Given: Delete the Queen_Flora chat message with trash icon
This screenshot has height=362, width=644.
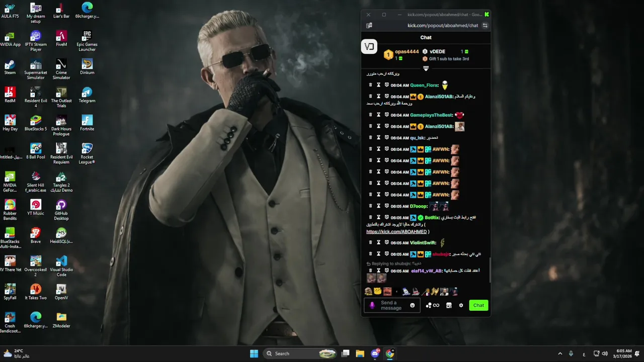Looking at the screenshot, I should (x=371, y=85).
